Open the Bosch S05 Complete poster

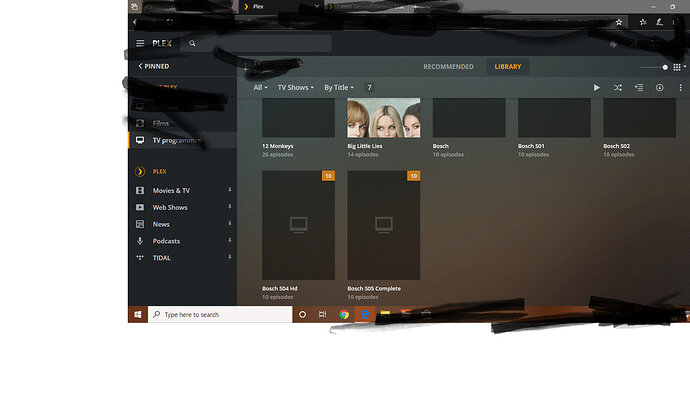tap(384, 225)
